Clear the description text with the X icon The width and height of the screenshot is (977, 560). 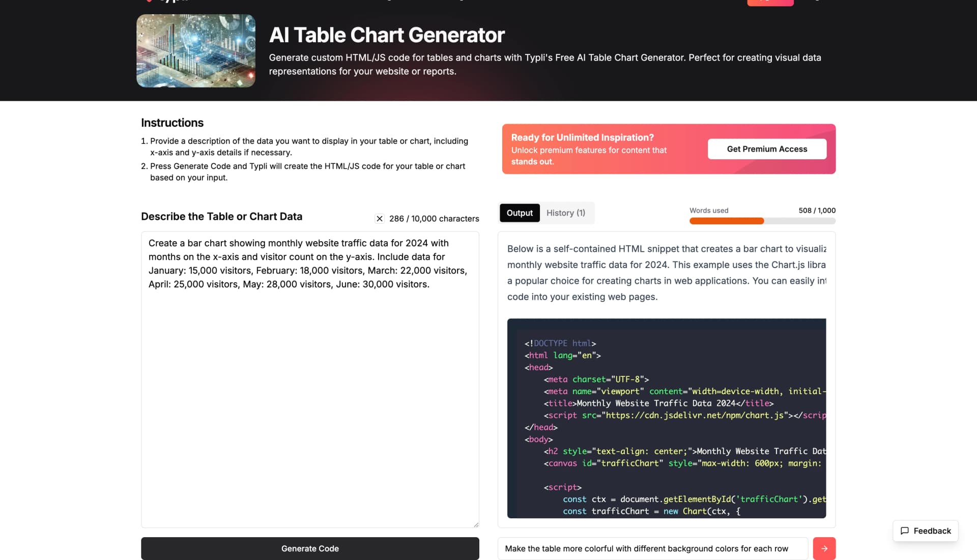tap(379, 219)
